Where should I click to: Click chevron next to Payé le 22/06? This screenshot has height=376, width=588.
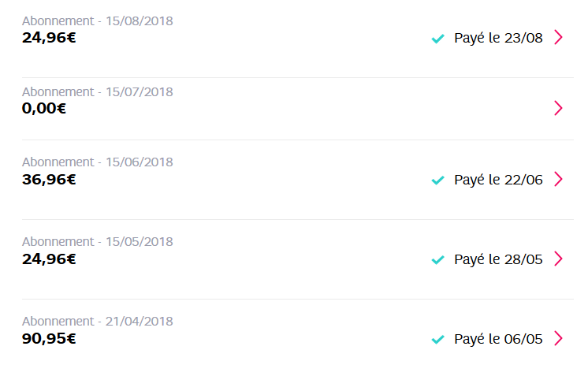558,179
